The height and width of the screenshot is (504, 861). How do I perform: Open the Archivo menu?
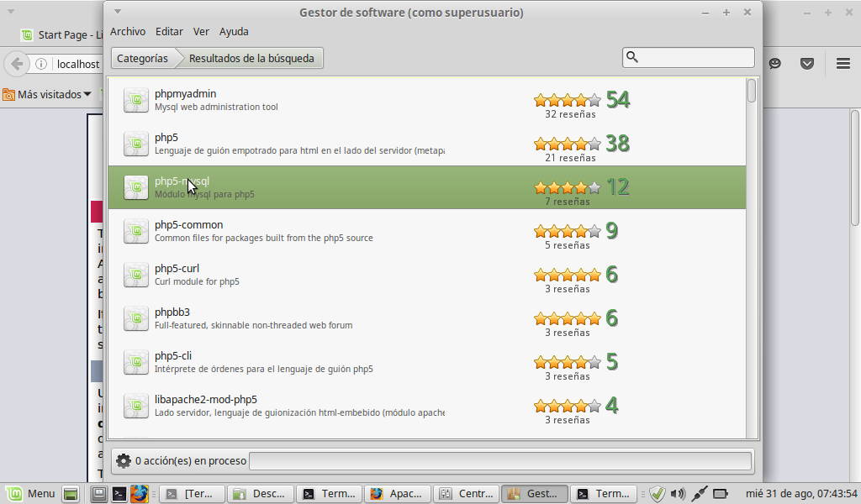[128, 31]
